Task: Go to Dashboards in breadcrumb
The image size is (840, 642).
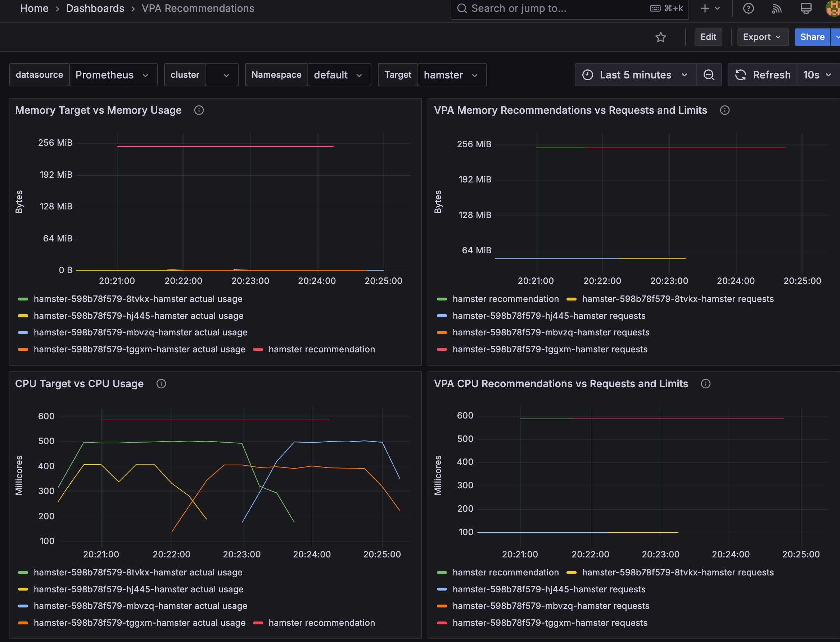Action: pyautogui.click(x=95, y=8)
